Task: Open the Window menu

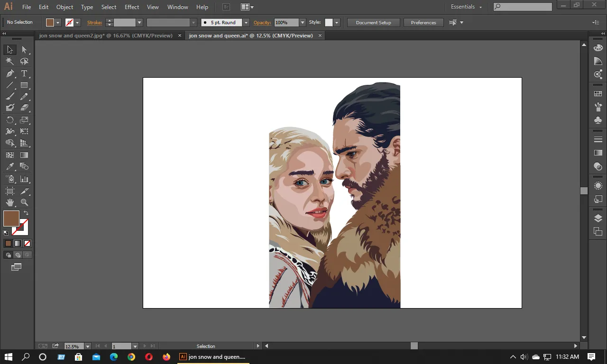Action: [x=178, y=7]
